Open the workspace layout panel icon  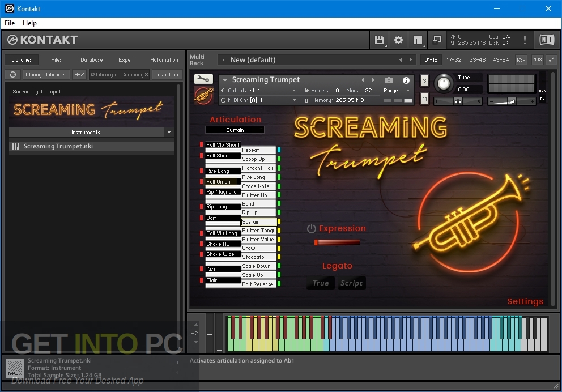click(418, 40)
